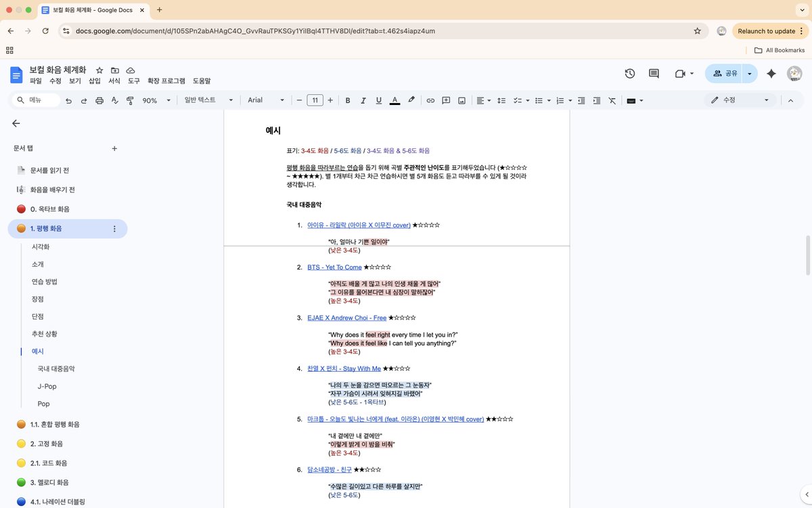Open the 일반 텍스트 paragraph style dropdown

pyautogui.click(x=208, y=100)
